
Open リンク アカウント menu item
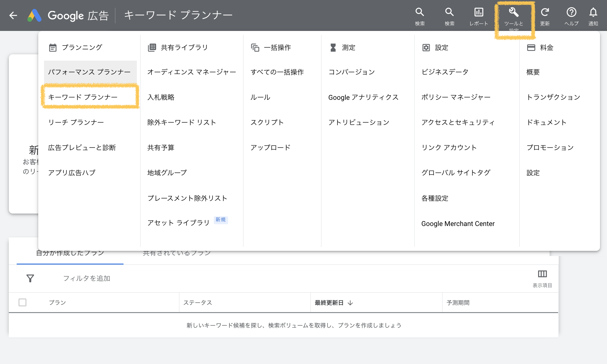[449, 147]
